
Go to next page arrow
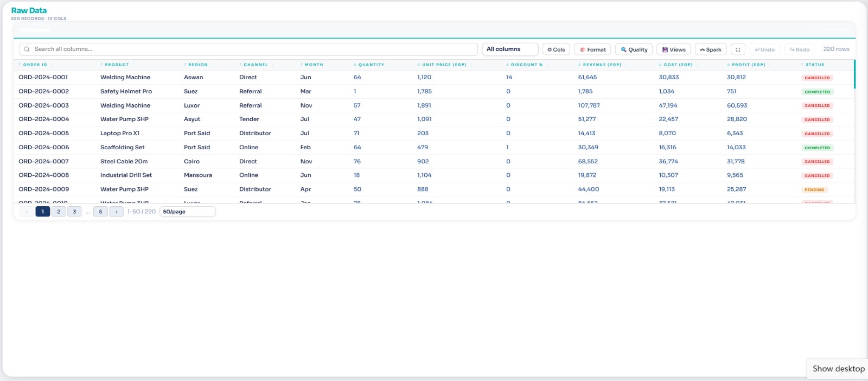pos(116,212)
